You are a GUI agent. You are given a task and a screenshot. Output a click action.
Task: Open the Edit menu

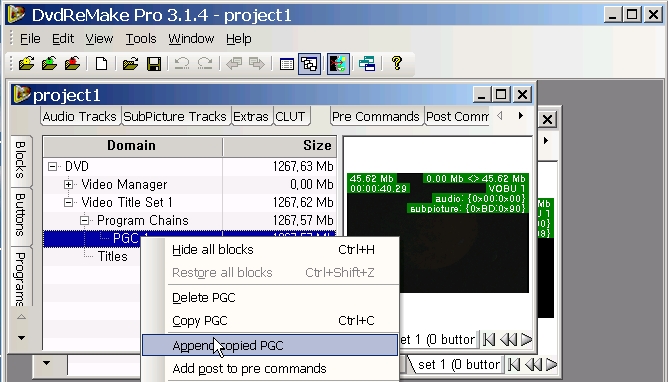63,39
